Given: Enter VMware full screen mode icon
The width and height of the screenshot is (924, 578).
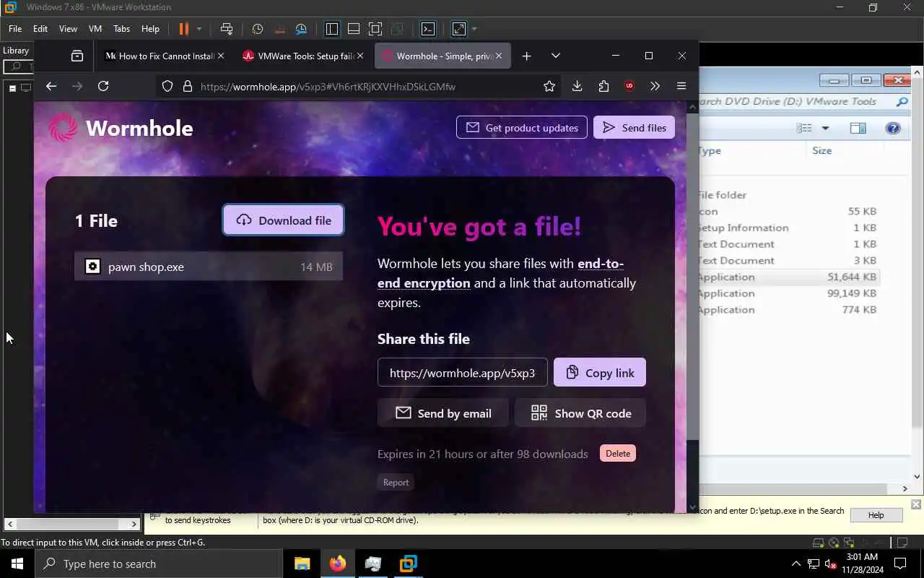Looking at the screenshot, I should (x=375, y=29).
